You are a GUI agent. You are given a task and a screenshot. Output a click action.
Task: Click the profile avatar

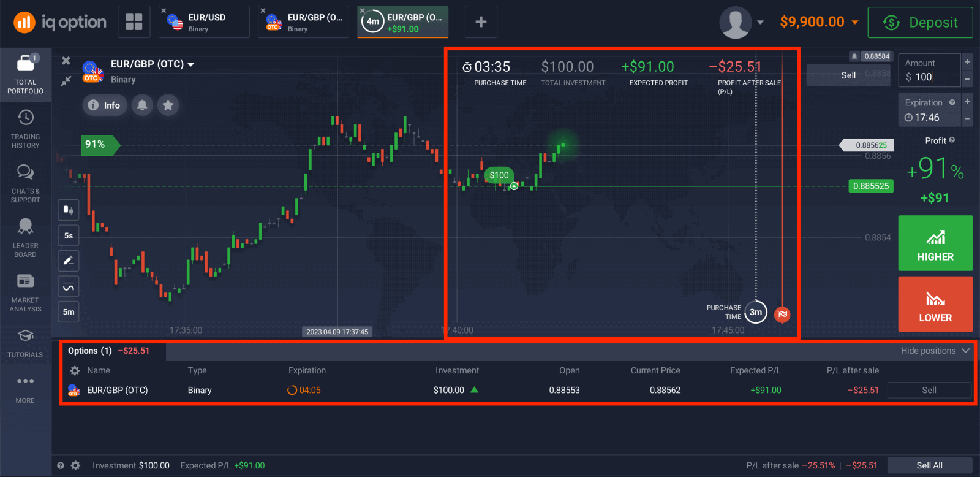coord(735,23)
